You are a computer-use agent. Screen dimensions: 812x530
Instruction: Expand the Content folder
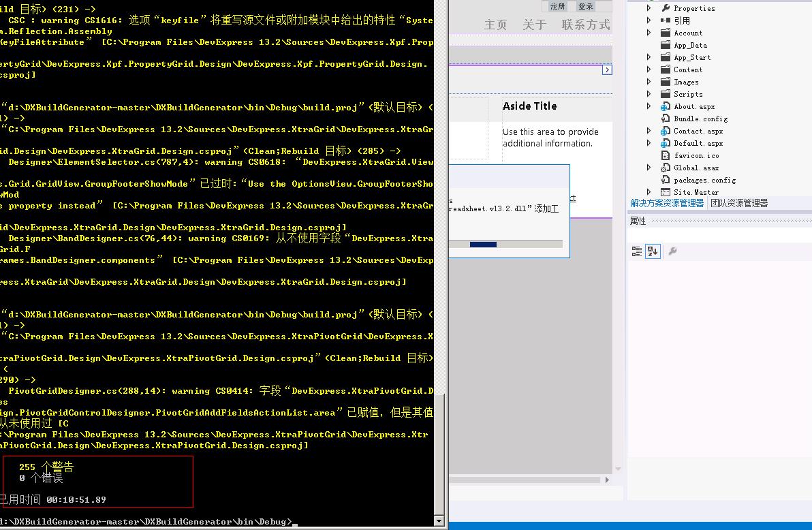(x=649, y=69)
